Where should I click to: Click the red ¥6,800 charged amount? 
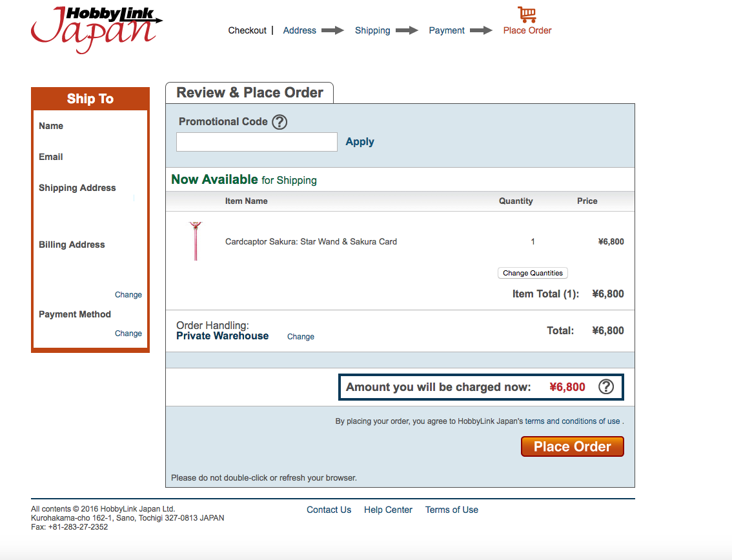[567, 387]
